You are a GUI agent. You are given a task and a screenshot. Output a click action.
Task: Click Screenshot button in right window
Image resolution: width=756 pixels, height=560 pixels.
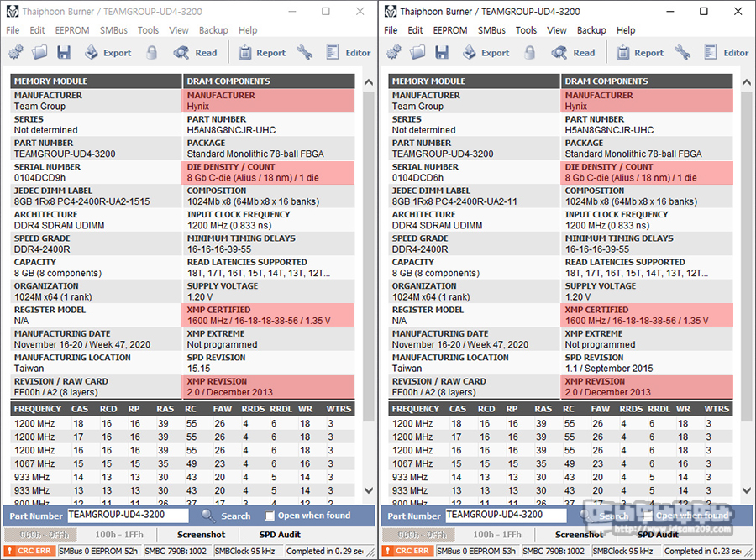tap(579, 535)
